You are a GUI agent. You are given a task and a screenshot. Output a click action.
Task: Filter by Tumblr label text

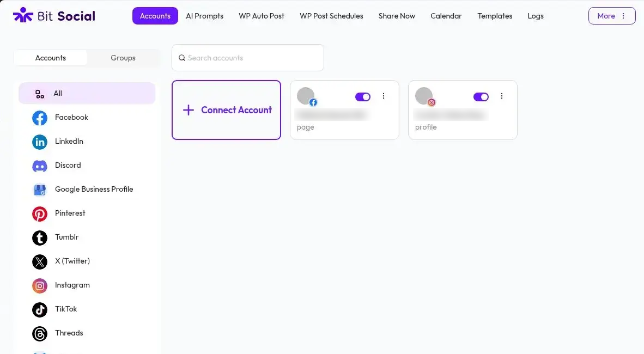tap(66, 237)
